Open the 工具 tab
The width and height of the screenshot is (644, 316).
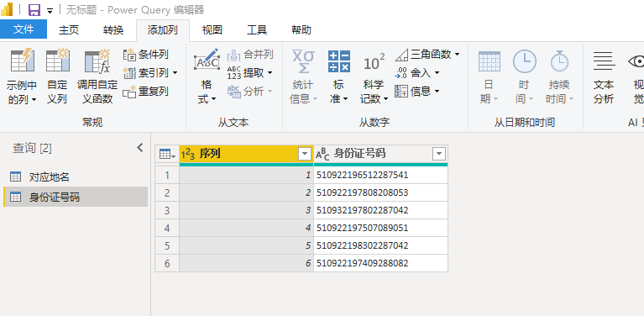pyautogui.click(x=257, y=29)
